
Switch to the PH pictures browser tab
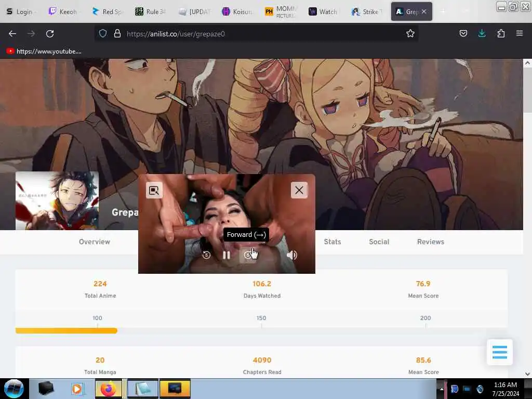280,11
